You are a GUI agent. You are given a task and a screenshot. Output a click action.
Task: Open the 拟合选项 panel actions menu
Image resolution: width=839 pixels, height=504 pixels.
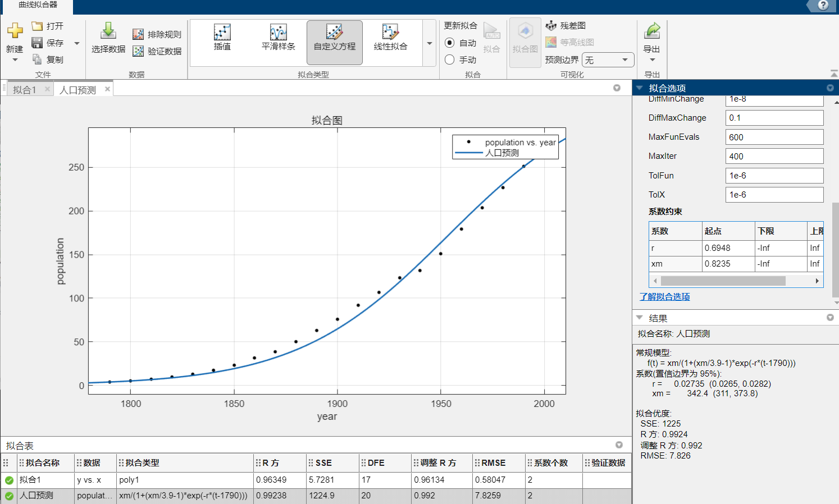830,88
